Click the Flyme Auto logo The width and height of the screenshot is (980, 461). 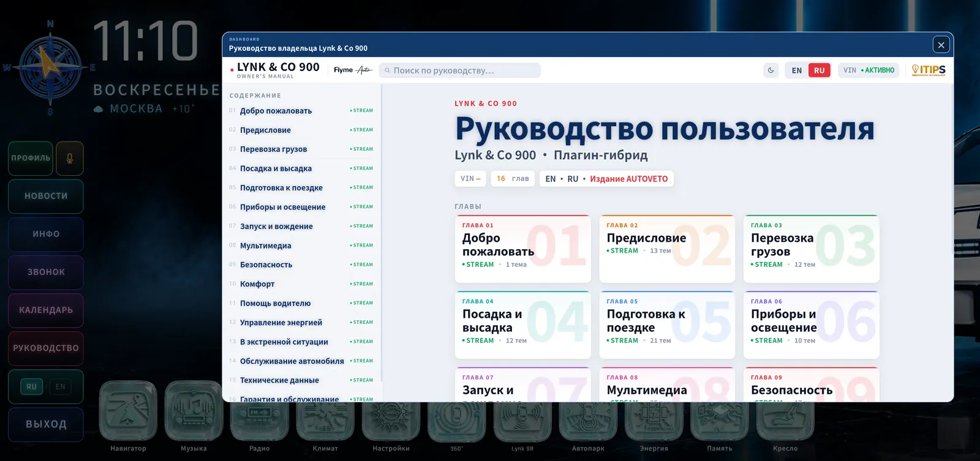[x=353, y=70]
